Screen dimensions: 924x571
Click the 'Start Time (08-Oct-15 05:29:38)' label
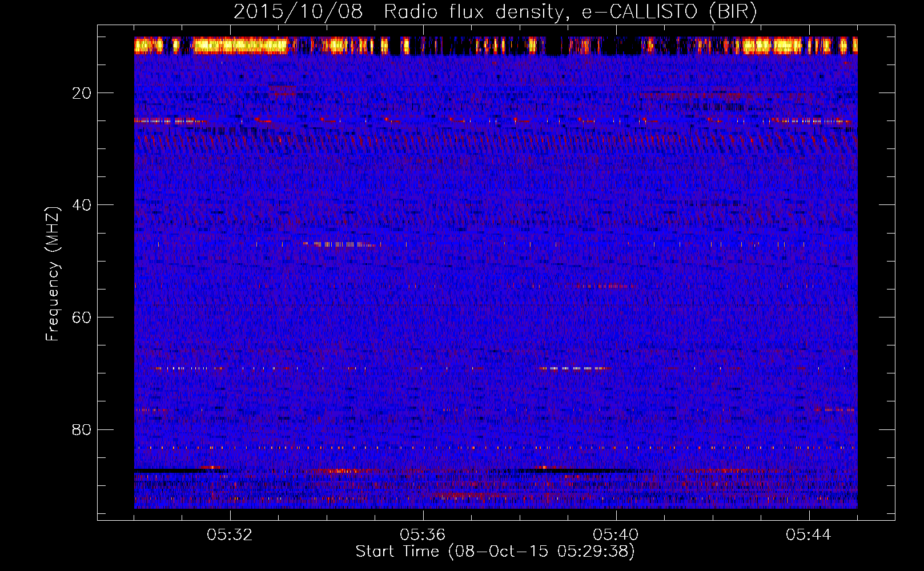pos(495,552)
